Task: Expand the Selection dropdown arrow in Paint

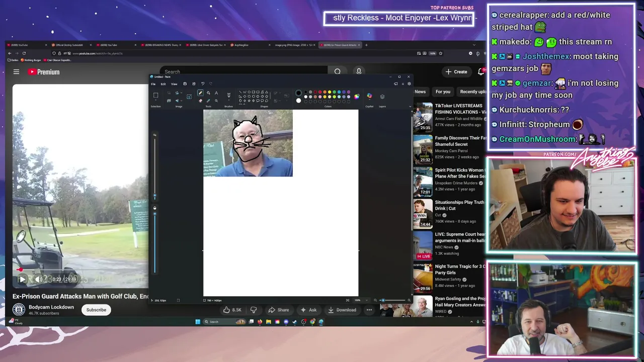Action: click(x=155, y=100)
